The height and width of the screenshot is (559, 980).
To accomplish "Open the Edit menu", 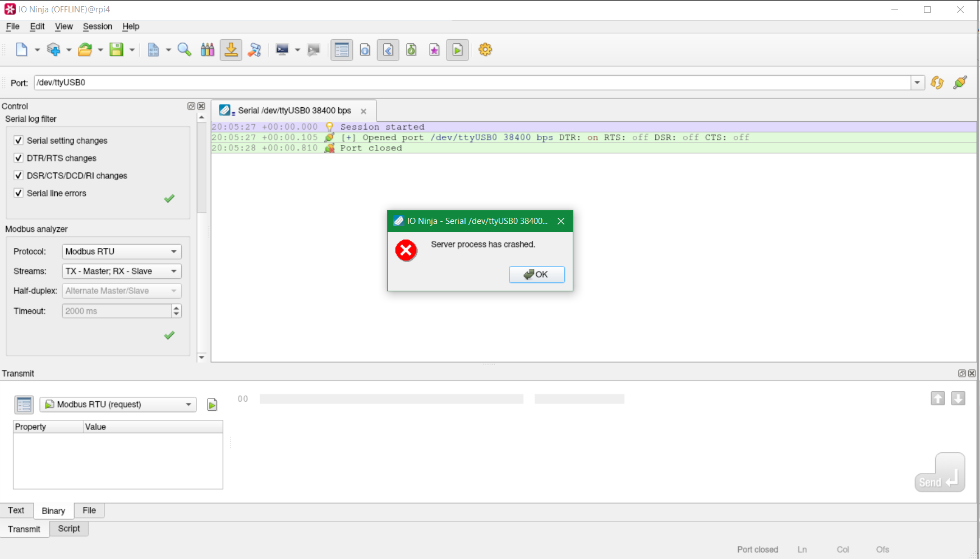I will [37, 26].
